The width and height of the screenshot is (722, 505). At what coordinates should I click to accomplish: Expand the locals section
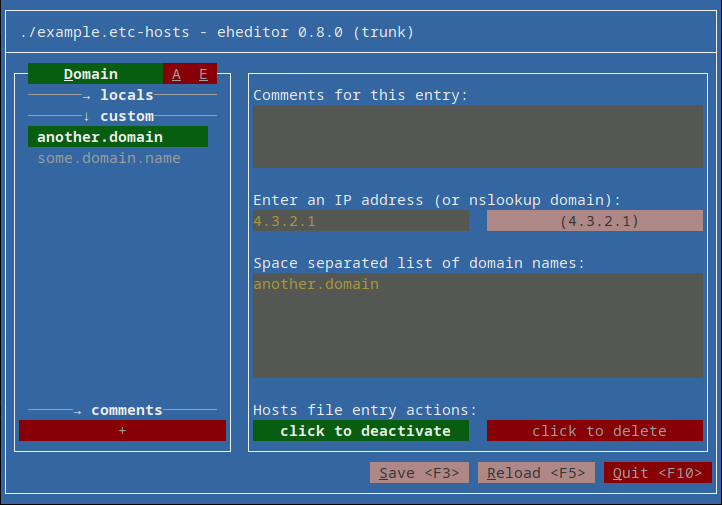pyautogui.click(x=122, y=95)
